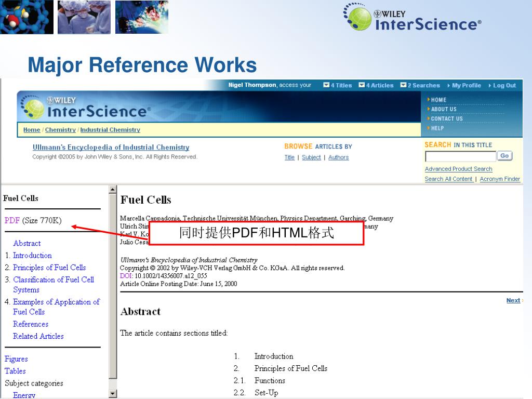Click the '2.1. Functions' list entry
The image size is (532, 399).
click(260, 381)
